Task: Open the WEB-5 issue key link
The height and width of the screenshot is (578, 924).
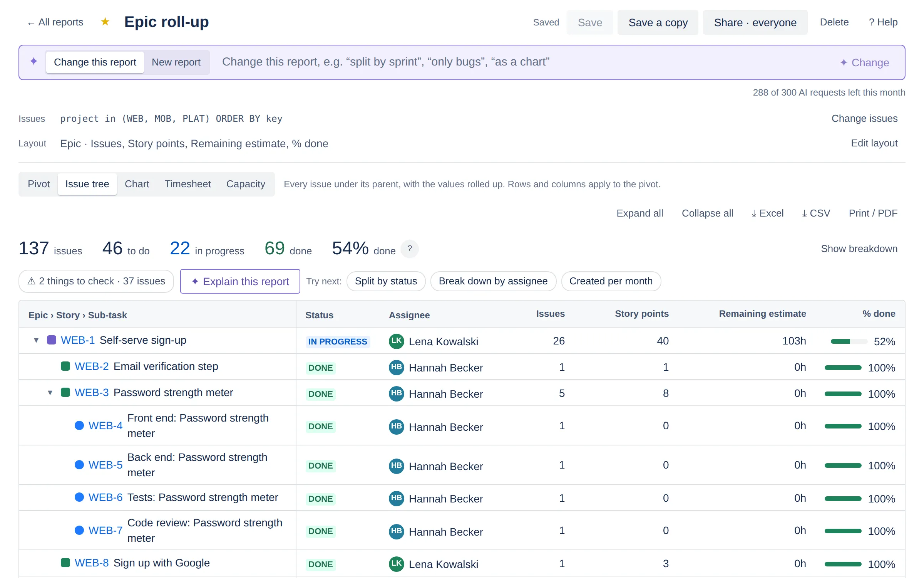Action: pos(105,465)
